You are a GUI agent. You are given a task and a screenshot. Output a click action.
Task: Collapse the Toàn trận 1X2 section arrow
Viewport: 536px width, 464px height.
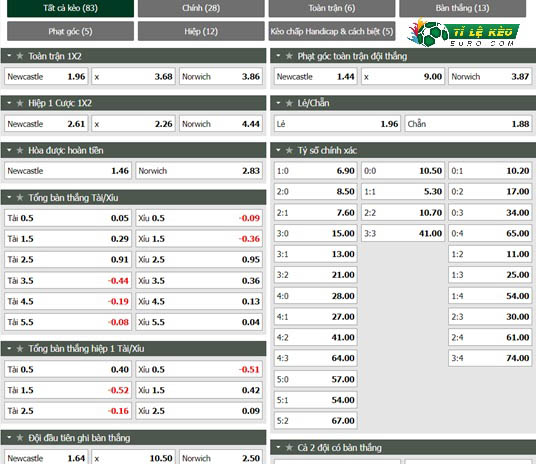coord(9,56)
